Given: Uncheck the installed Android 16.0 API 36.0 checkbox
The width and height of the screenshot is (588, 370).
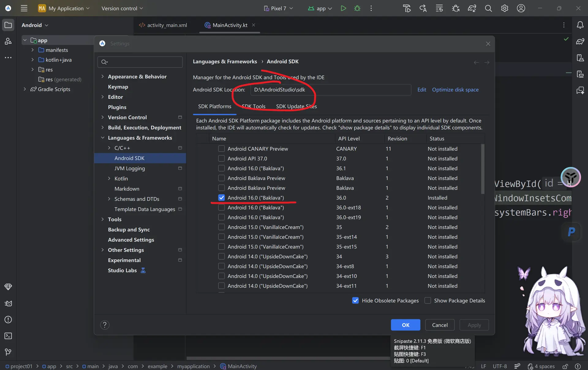Looking at the screenshot, I should tap(221, 198).
